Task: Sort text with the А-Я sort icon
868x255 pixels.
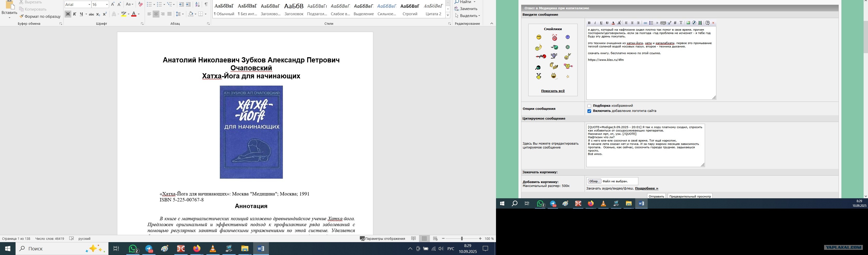Action: tap(197, 4)
